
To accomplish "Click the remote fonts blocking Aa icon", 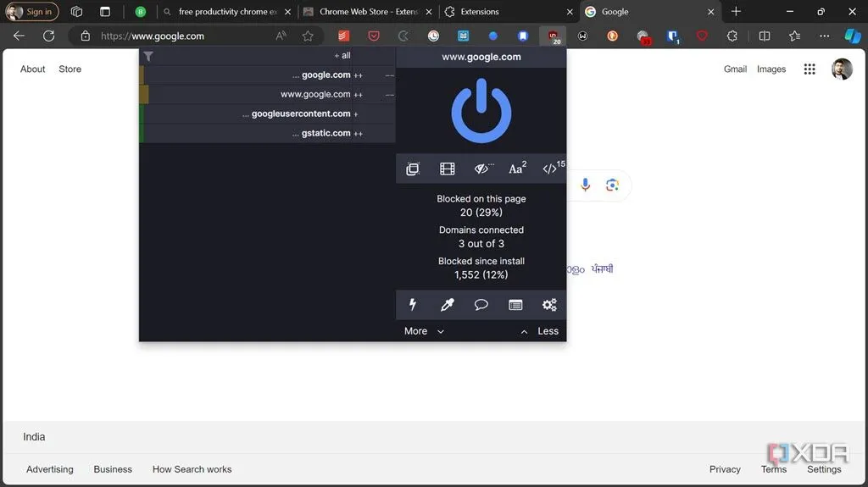I will [516, 169].
